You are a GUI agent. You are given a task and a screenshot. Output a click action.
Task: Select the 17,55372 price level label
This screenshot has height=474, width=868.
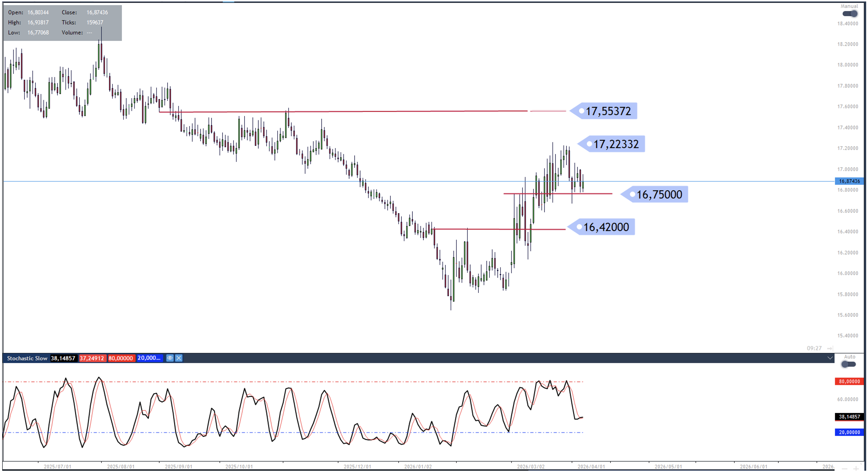[608, 111]
